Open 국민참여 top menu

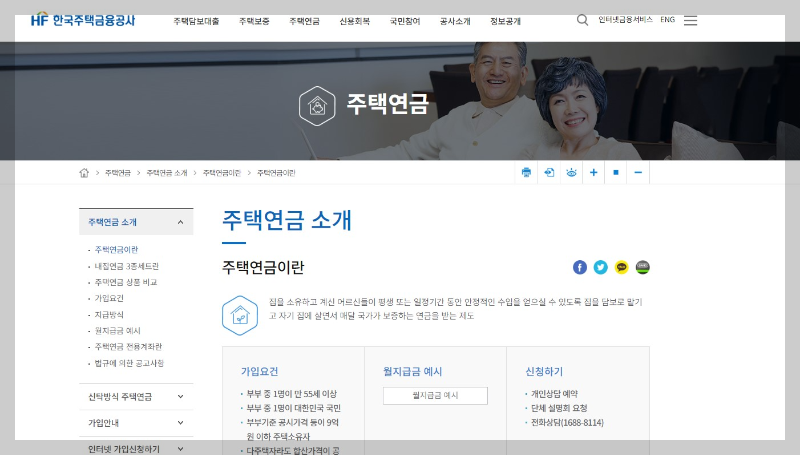coord(405,21)
